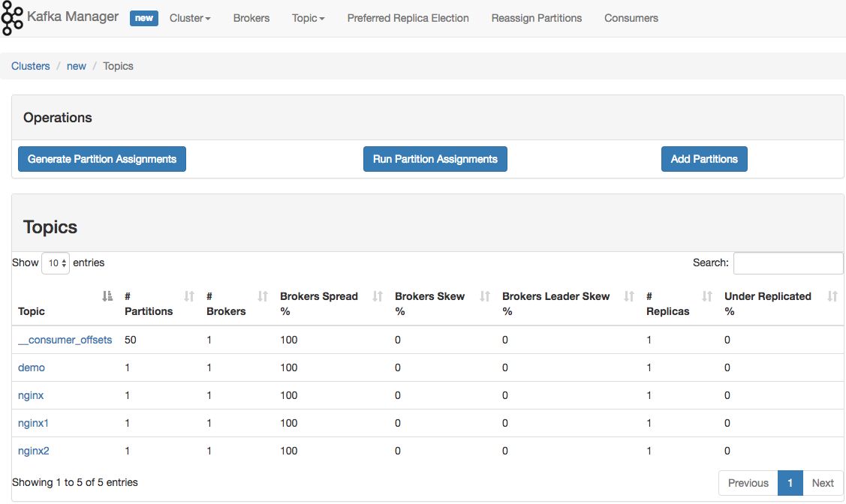Open 'new' breadcrumb link
This screenshot has height=504, width=846.
tap(76, 66)
